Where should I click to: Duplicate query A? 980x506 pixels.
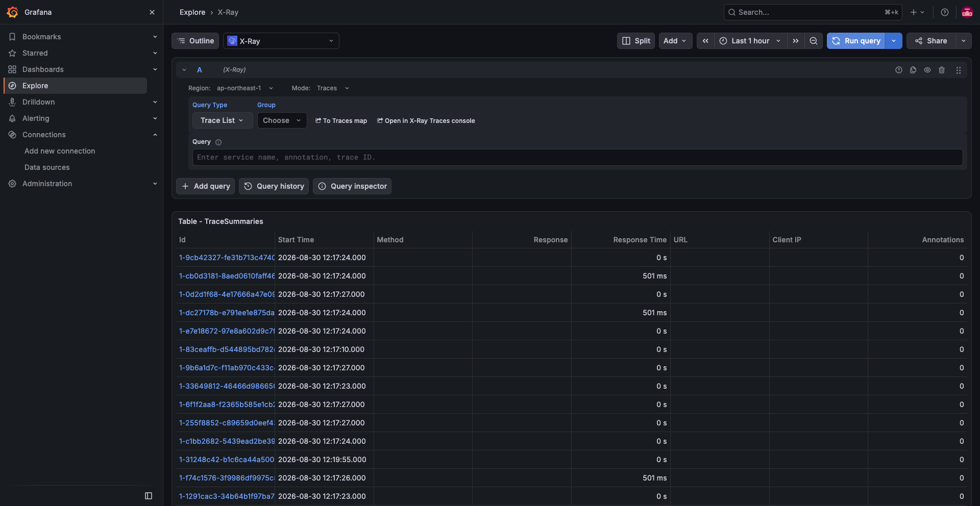(913, 70)
